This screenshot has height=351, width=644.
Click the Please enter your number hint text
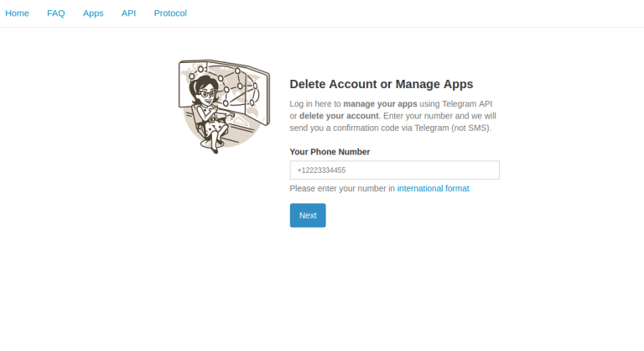click(342, 189)
